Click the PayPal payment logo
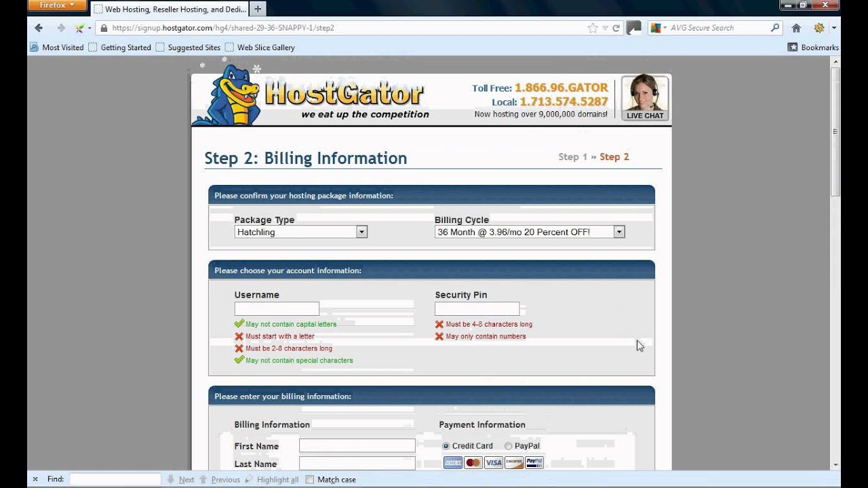Screen dimensions: 868x488 (x=534, y=463)
